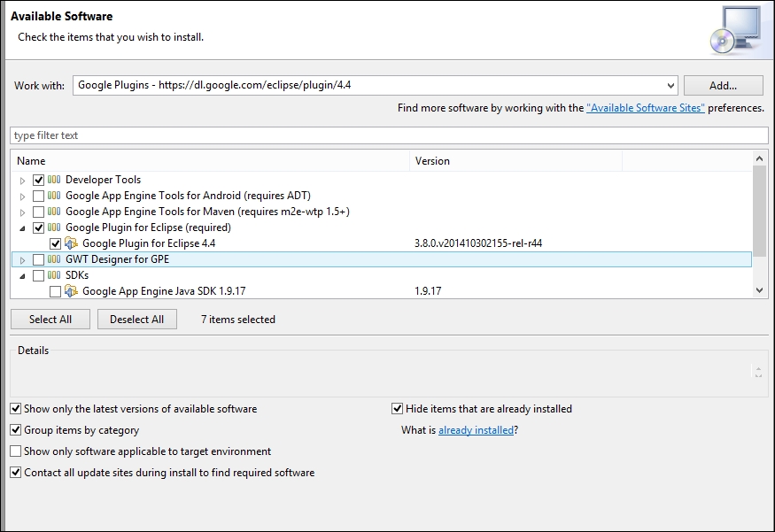Uncheck the Developer Tools checkbox
Image resolution: width=775 pixels, height=532 pixels.
click(39, 180)
